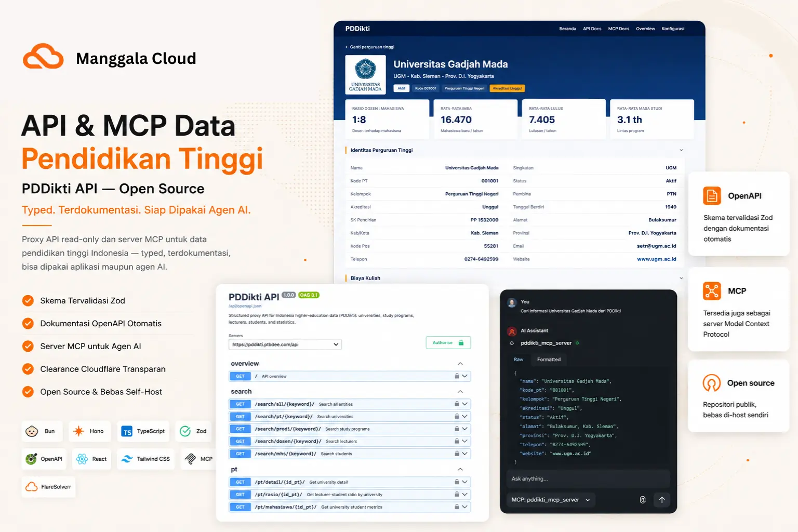
Task: Collapse the Identitas Perguruan Tinggi section
Action: point(681,150)
